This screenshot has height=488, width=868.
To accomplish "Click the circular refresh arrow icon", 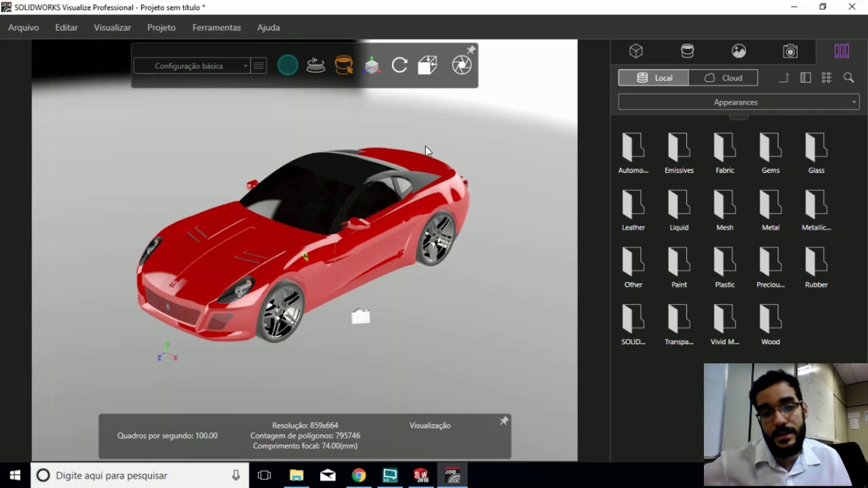I will [399, 65].
